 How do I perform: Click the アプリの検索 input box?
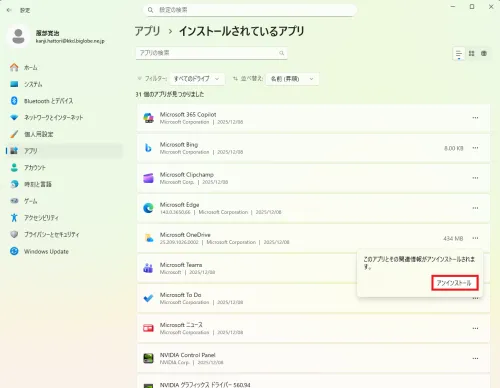point(211,53)
